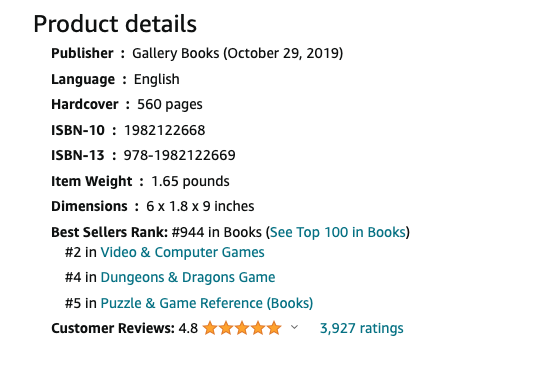Click the Product details heading
This screenshot has width=557, height=380.
[115, 24]
